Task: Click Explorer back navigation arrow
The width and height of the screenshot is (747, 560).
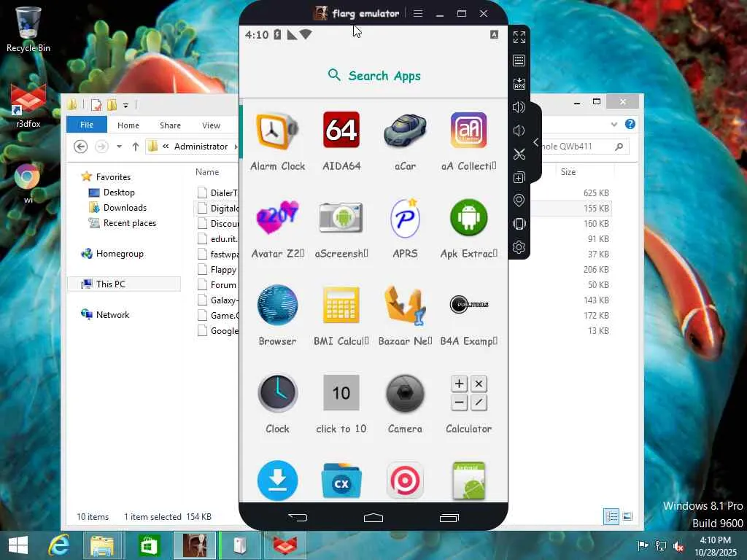Action: (x=80, y=147)
